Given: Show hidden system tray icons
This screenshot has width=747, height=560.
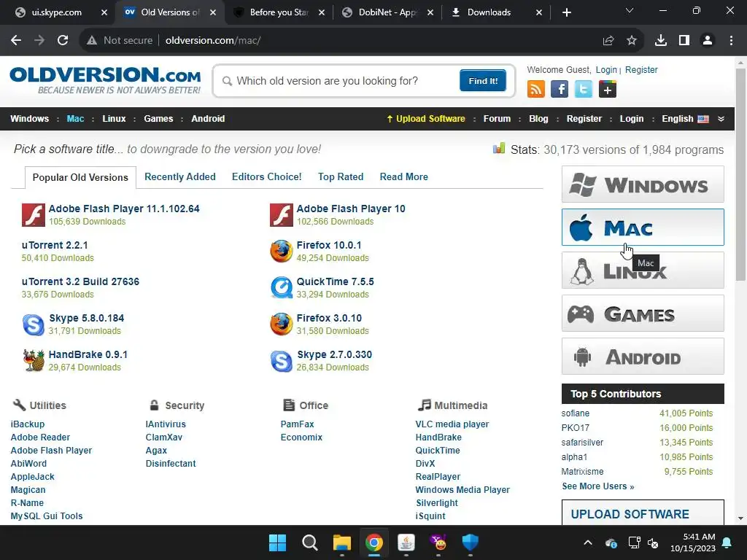Looking at the screenshot, I should [x=588, y=542].
